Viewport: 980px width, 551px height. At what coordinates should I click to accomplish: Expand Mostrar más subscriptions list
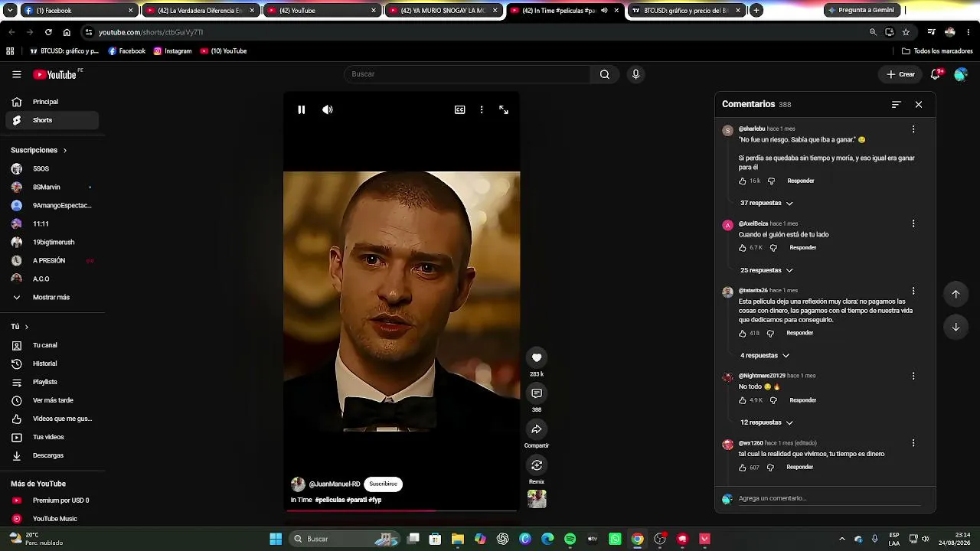click(x=52, y=297)
